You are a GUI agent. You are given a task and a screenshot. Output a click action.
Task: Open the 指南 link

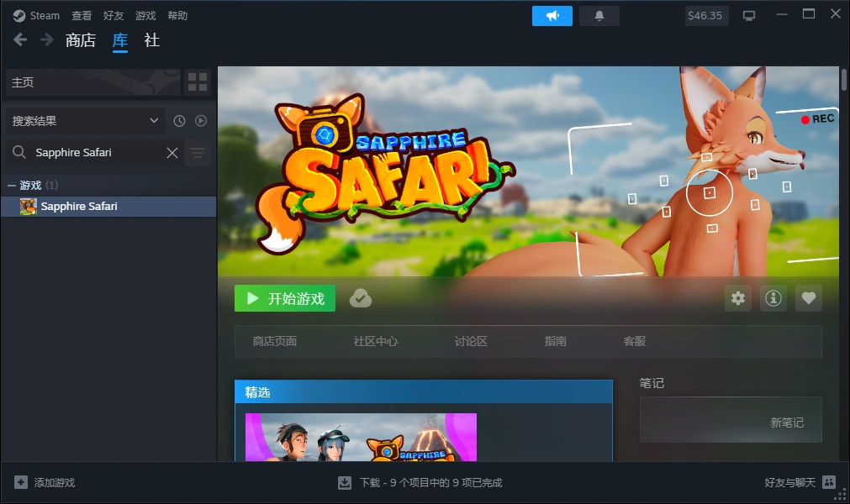[x=555, y=341]
